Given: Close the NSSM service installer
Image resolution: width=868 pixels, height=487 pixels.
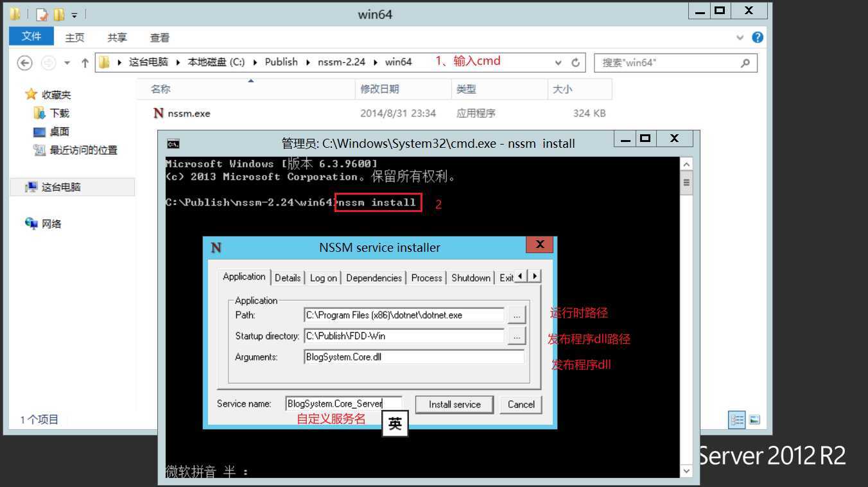Looking at the screenshot, I should pos(540,245).
